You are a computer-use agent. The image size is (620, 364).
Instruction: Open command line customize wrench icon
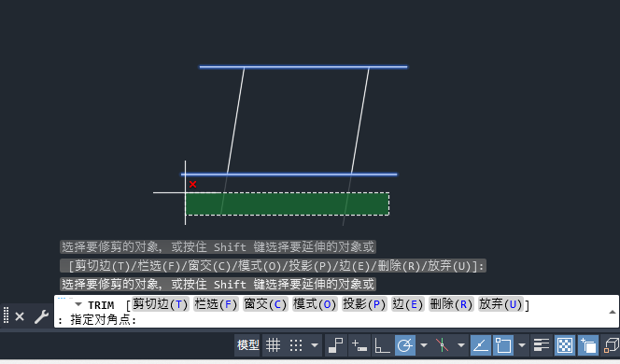[41, 316]
